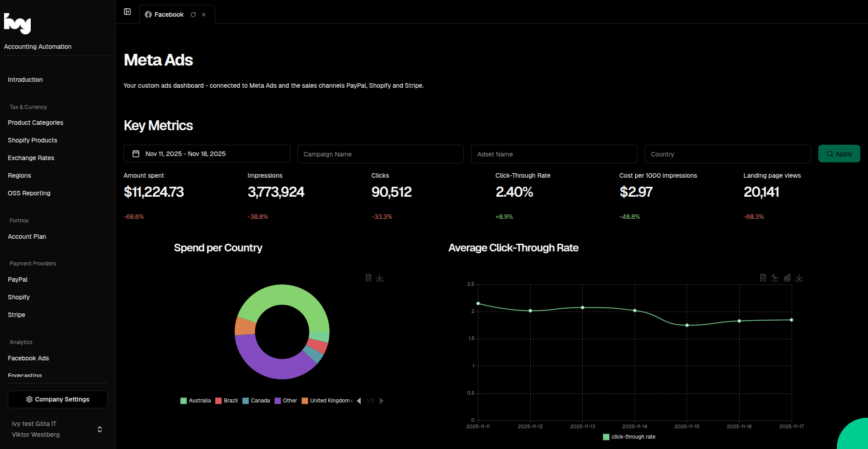Go back a legend page with the left arrow
The height and width of the screenshot is (449, 868).
(359, 401)
